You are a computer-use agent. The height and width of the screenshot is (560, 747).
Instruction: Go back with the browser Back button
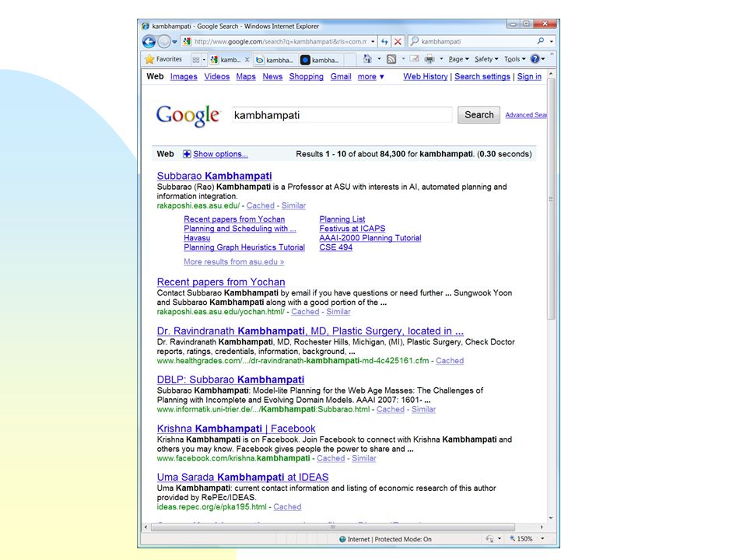point(149,42)
